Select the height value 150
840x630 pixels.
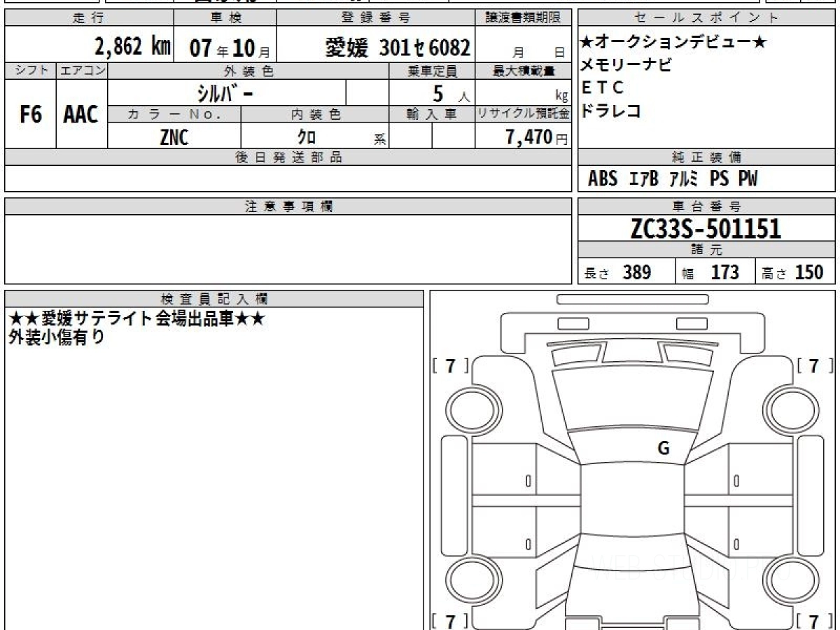[x=808, y=272]
